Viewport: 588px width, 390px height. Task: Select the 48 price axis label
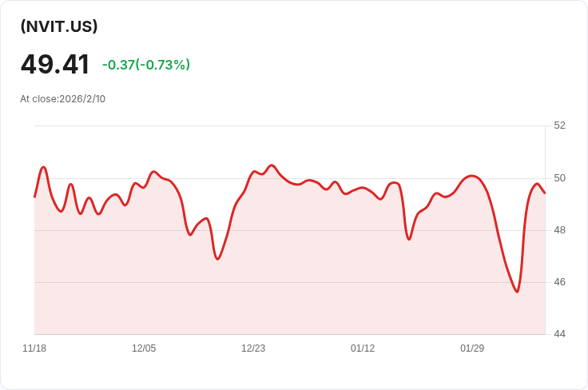point(559,230)
